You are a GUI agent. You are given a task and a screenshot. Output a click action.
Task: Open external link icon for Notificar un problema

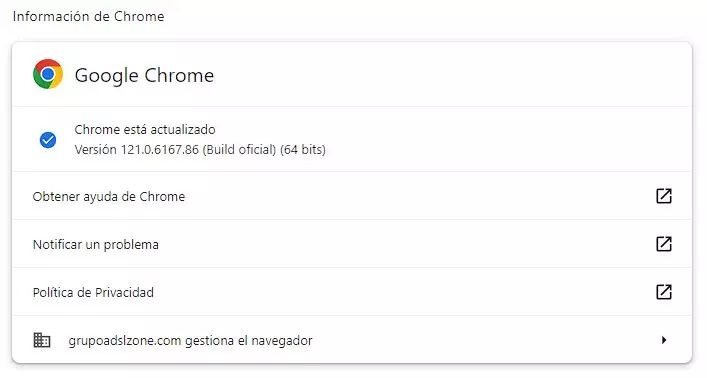coord(664,244)
